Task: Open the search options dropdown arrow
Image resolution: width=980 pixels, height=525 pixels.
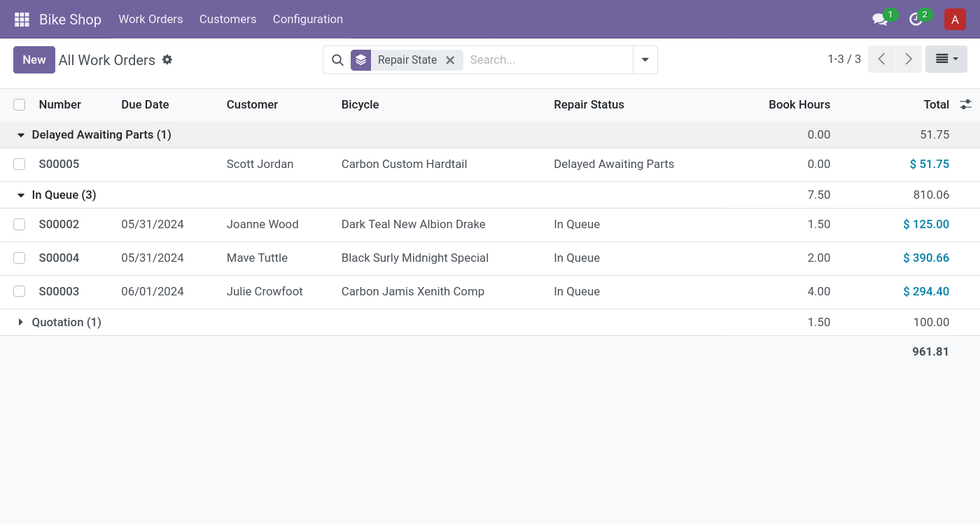Action: (645, 60)
